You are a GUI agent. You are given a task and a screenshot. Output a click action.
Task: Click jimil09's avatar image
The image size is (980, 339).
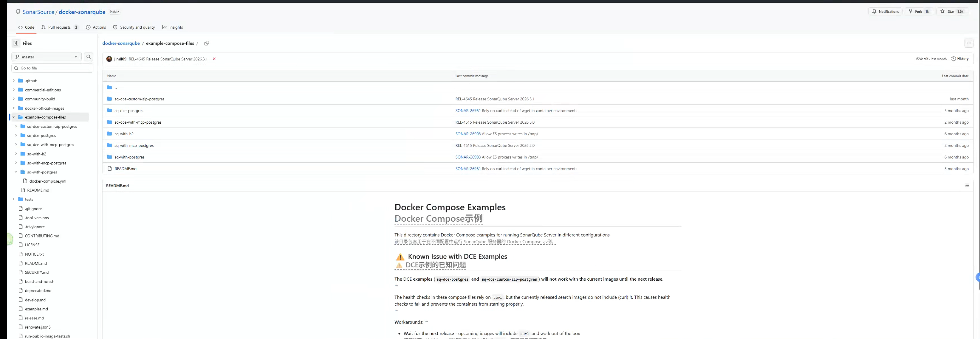tap(109, 59)
